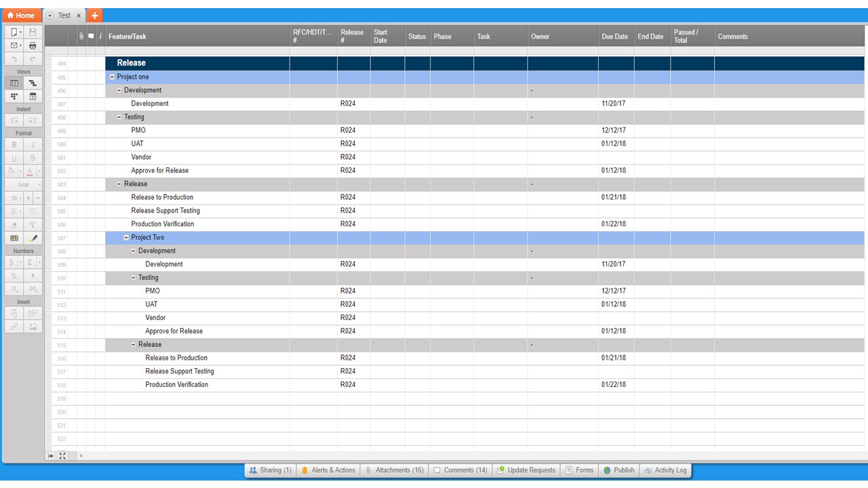
Task: Switch to Calendar View icon
Action: pyautogui.click(x=33, y=96)
